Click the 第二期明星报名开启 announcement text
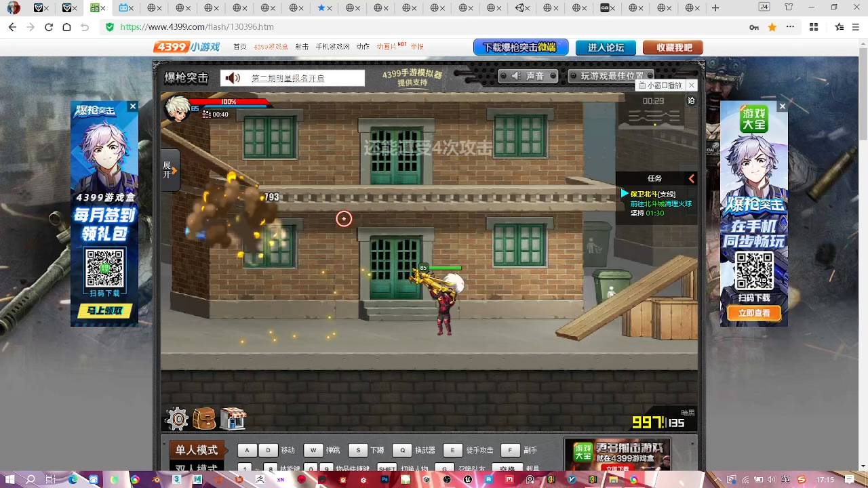This screenshot has height=488, width=868. pyautogui.click(x=288, y=79)
